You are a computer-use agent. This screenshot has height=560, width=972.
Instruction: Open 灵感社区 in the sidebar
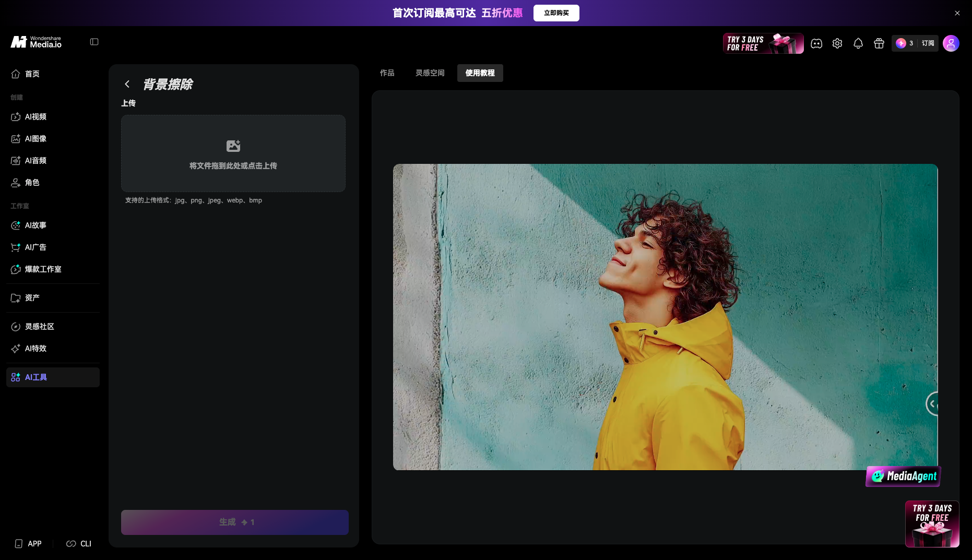53,327
